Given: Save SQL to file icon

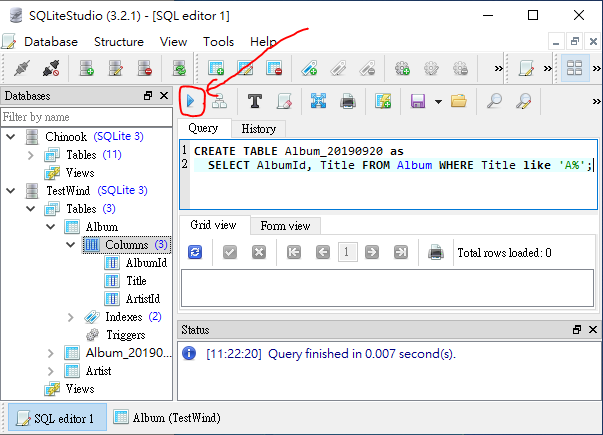Looking at the screenshot, I should [418, 102].
